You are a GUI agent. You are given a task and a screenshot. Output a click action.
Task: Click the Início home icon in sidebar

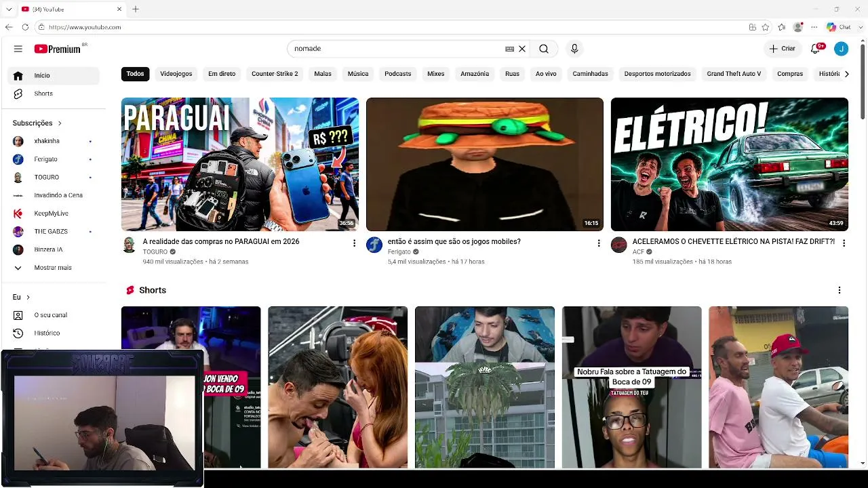18,75
